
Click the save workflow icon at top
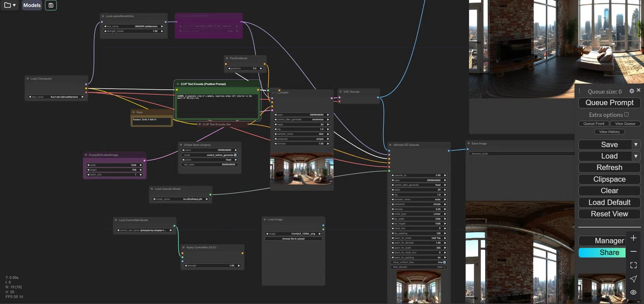click(50, 5)
